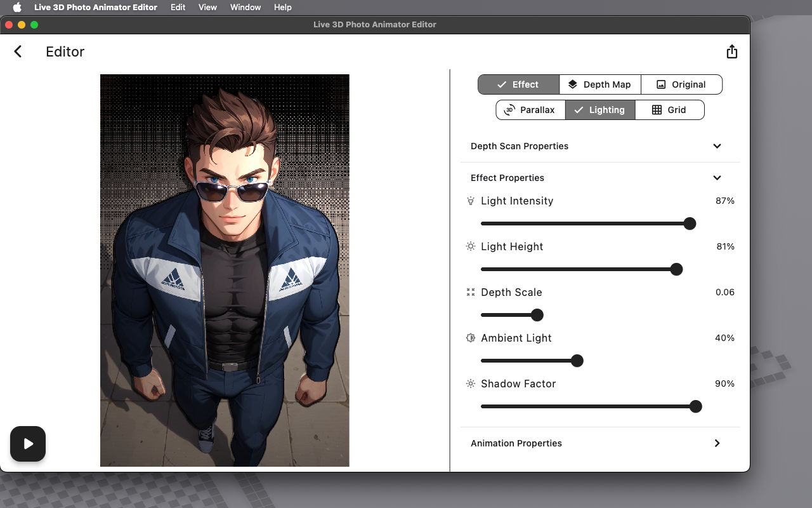
Task: Go back using the Editor back arrow
Action: coord(18,51)
